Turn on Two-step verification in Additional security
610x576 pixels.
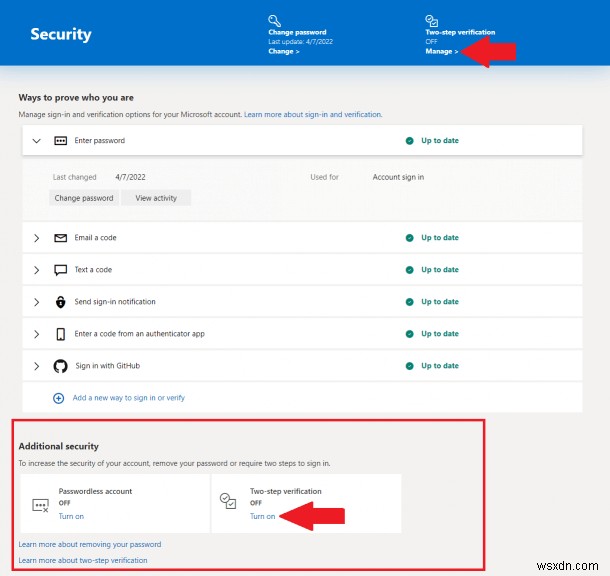[263, 516]
